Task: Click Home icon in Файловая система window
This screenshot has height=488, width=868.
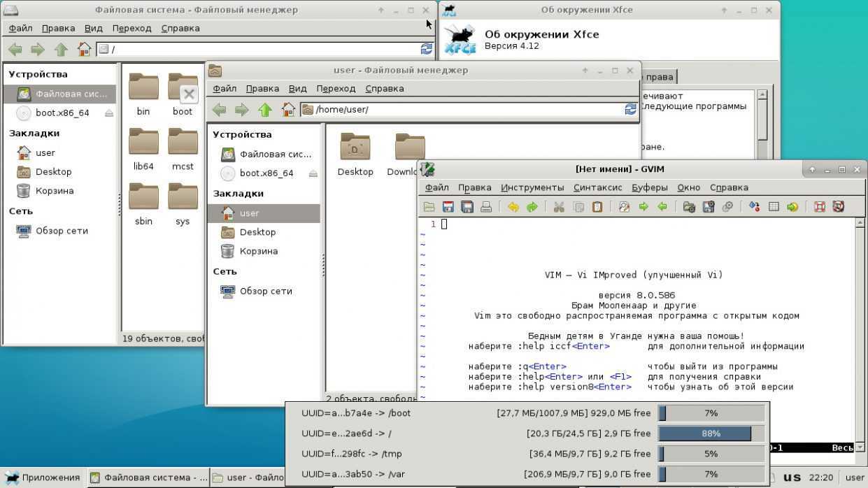Action: (x=84, y=50)
